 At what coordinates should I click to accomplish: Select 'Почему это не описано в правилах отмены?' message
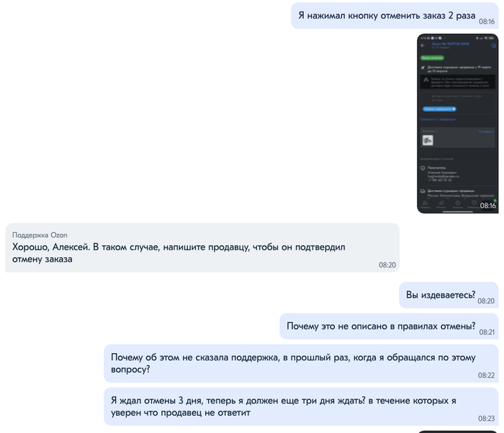[x=389, y=326]
